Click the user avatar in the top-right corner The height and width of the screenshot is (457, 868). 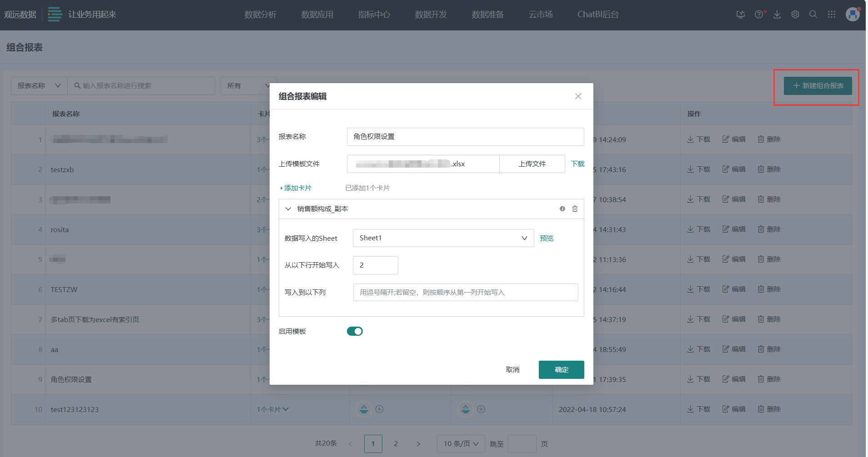point(853,14)
